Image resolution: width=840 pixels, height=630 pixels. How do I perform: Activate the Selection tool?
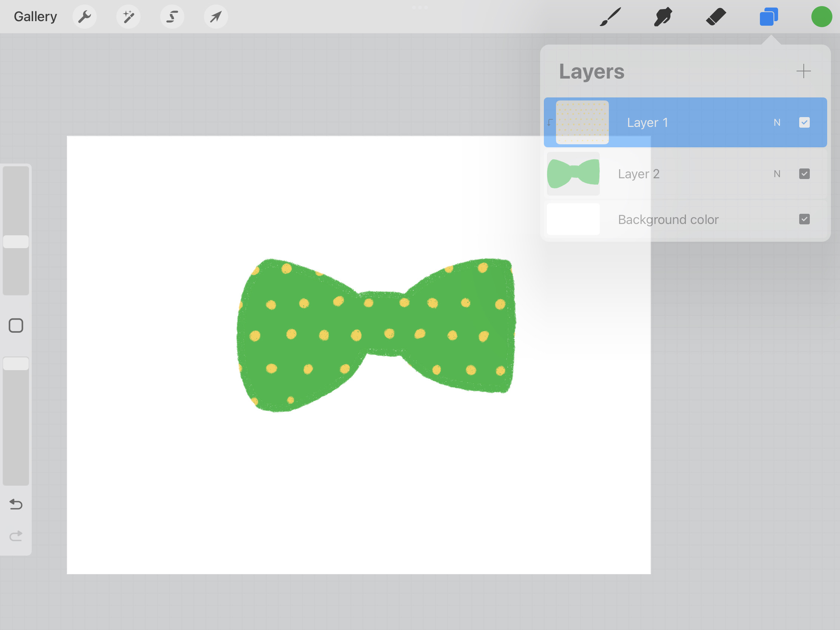(x=172, y=17)
